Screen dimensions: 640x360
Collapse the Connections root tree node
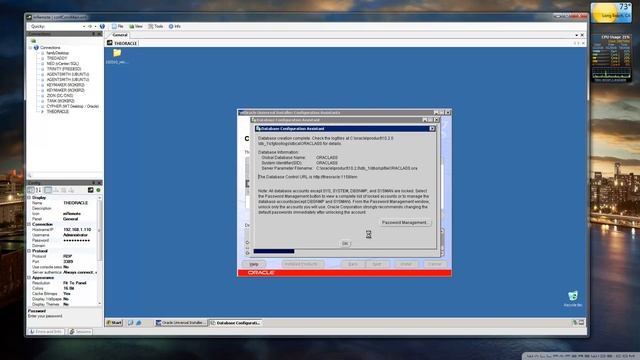point(30,48)
